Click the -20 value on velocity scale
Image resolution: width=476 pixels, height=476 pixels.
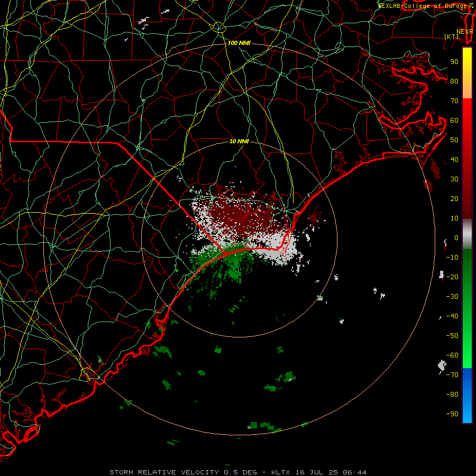[452, 277]
